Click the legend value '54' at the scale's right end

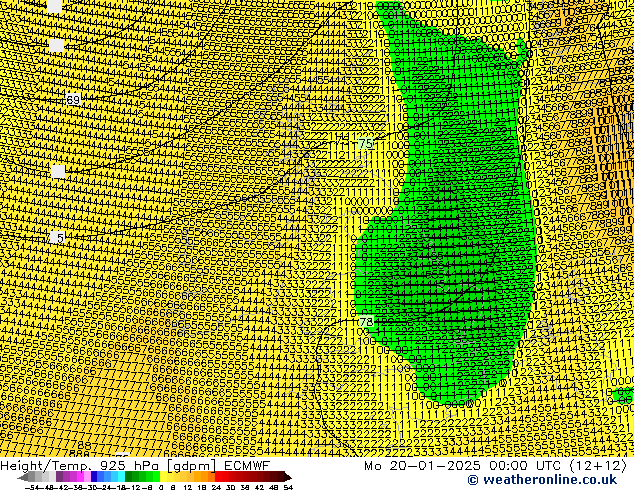[x=288, y=487]
